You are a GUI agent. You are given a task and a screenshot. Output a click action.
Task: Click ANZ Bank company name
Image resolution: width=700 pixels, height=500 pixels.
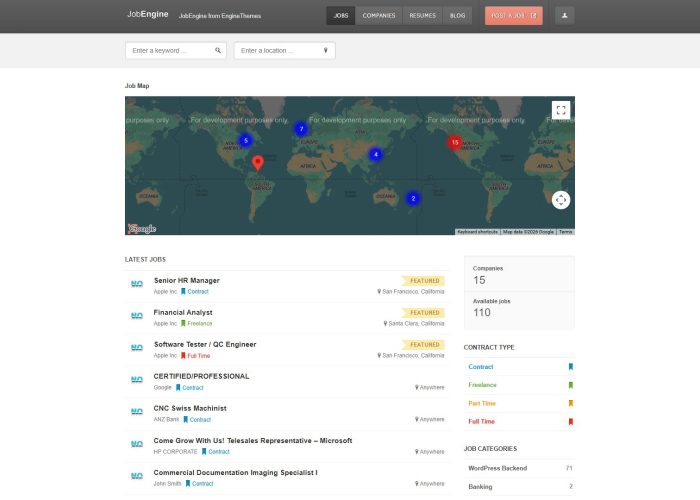point(166,420)
